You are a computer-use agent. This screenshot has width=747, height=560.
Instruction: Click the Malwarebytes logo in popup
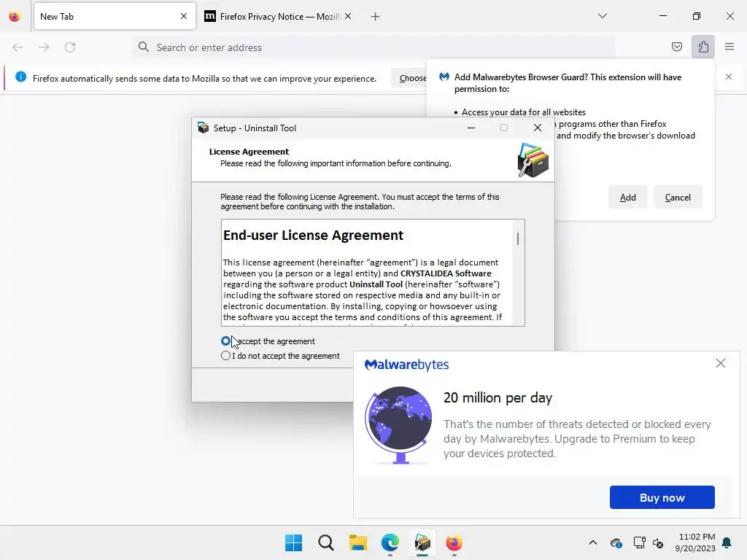[x=406, y=365]
